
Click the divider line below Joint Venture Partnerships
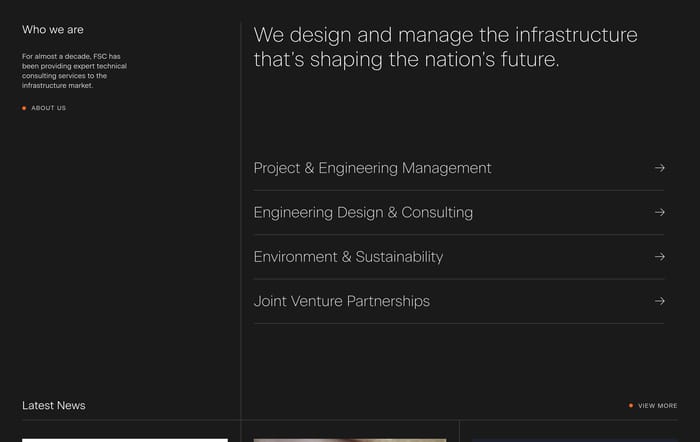[458, 323]
